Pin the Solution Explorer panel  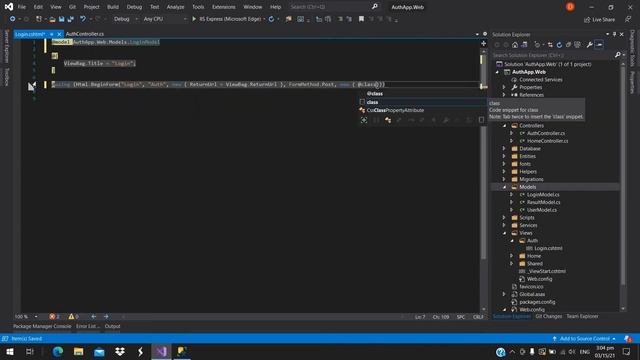[614, 34]
